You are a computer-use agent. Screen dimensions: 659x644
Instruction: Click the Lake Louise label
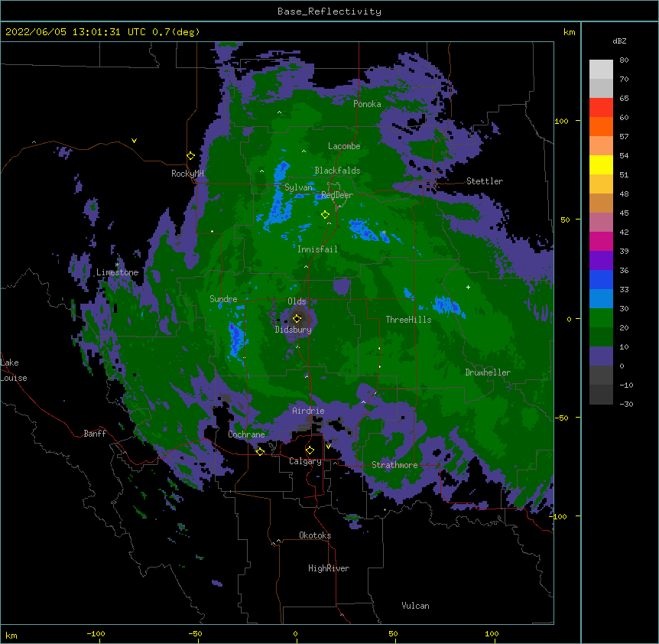[x=13, y=370]
